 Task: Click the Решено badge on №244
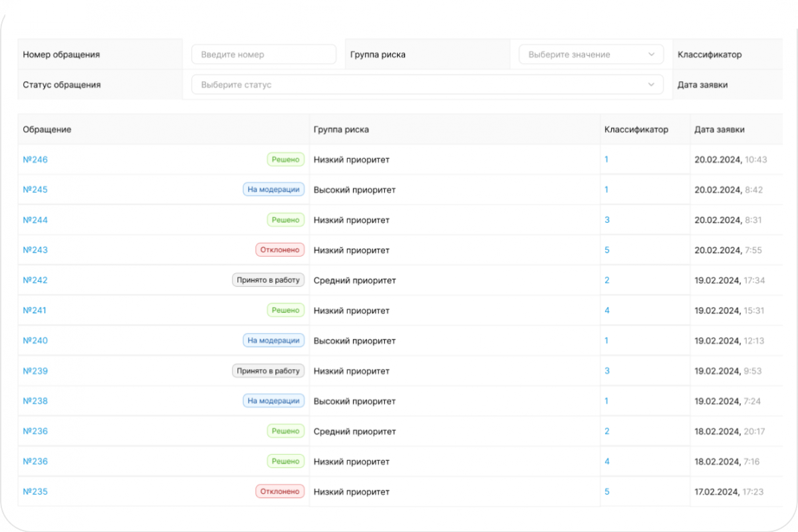click(285, 219)
